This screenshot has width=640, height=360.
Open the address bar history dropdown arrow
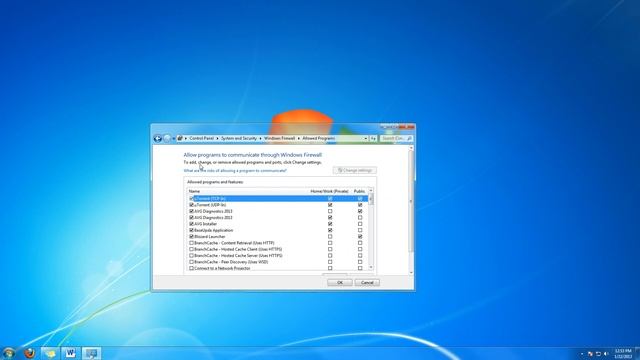pos(366,138)
